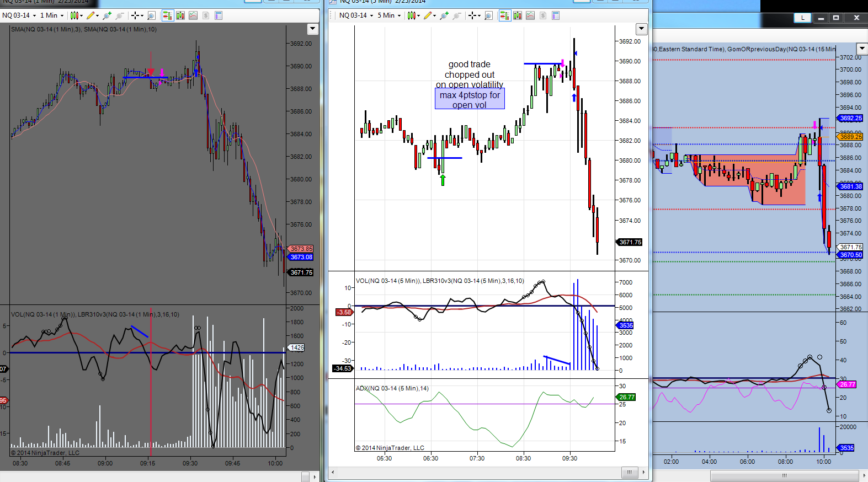Click the green up arrow marker on 5 Min chart
Viewport: 868px width, 482px height.
(x=443, y=180)
